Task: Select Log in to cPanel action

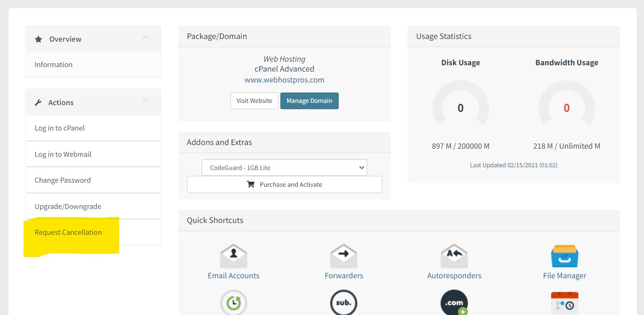Action: point(60,128)
